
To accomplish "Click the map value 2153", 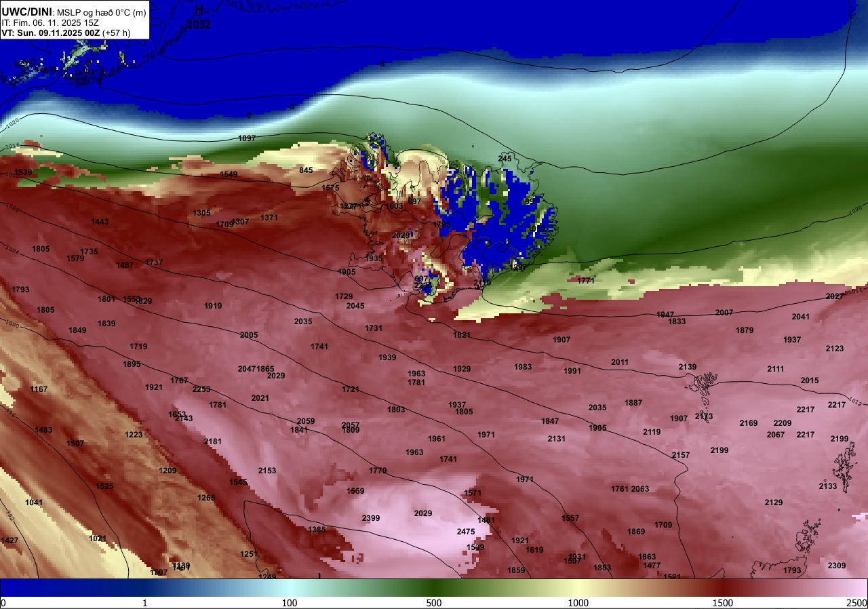I will [x=267, y=471].
